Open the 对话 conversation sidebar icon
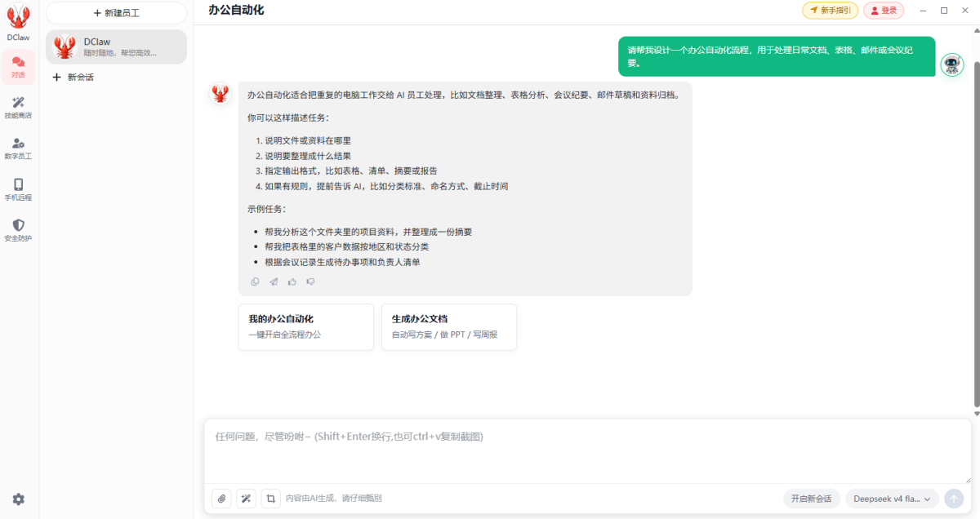This screenshot has width=980, height=519. tap(18, 67)
